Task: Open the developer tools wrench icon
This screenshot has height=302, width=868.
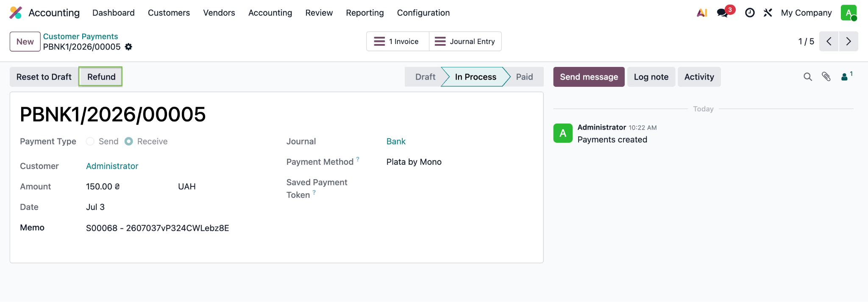Action: (x=768, y=13)
